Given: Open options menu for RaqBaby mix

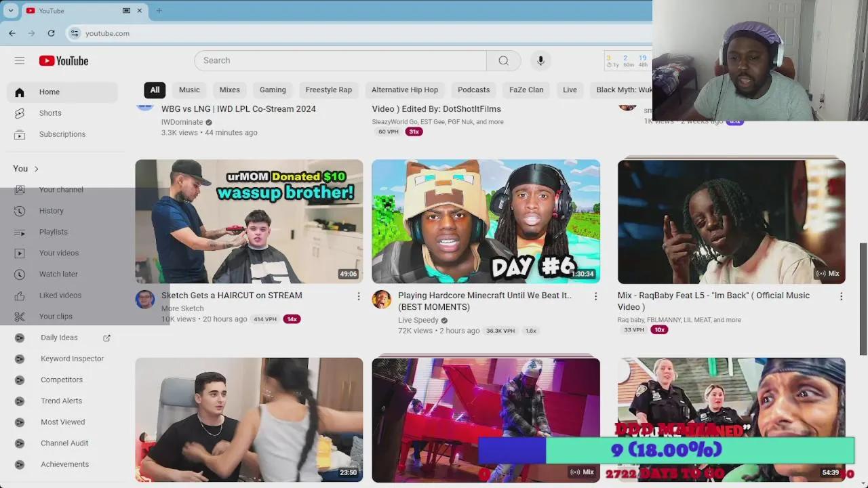Looking at the screenshot, I should point(841,296).
